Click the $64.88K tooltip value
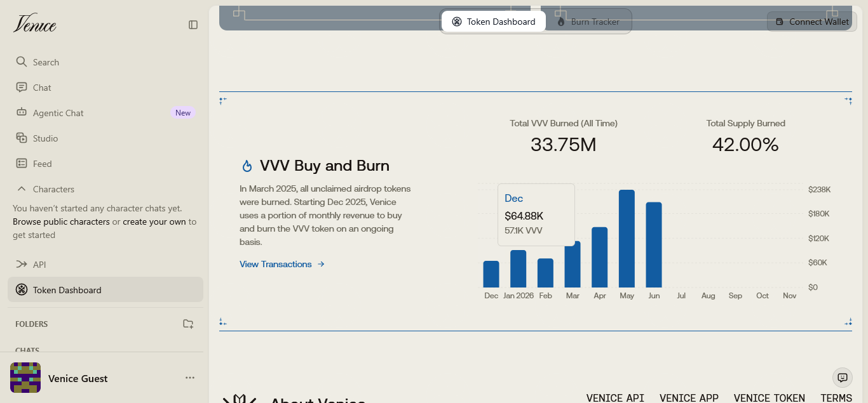 tap(524, 216)
